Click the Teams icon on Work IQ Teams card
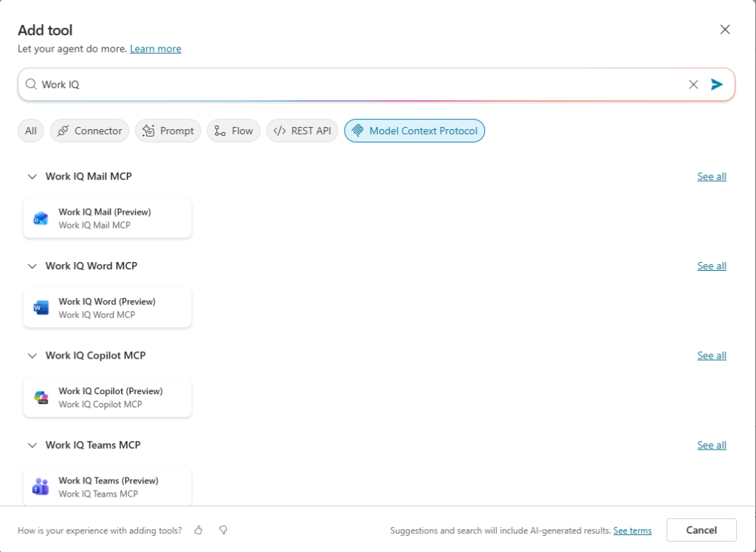The height and width of the screenshot is (552, 756). (x=41, y=486)
